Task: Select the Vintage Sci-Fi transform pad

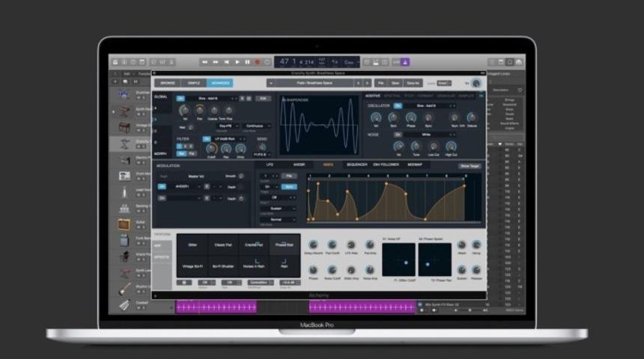Action: click(192, 266)
